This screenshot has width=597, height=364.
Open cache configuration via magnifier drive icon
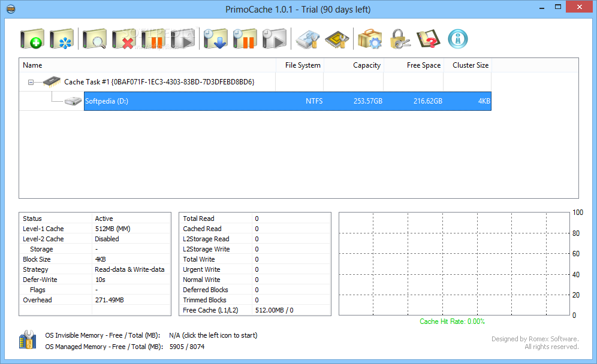[x=95, y=39]
